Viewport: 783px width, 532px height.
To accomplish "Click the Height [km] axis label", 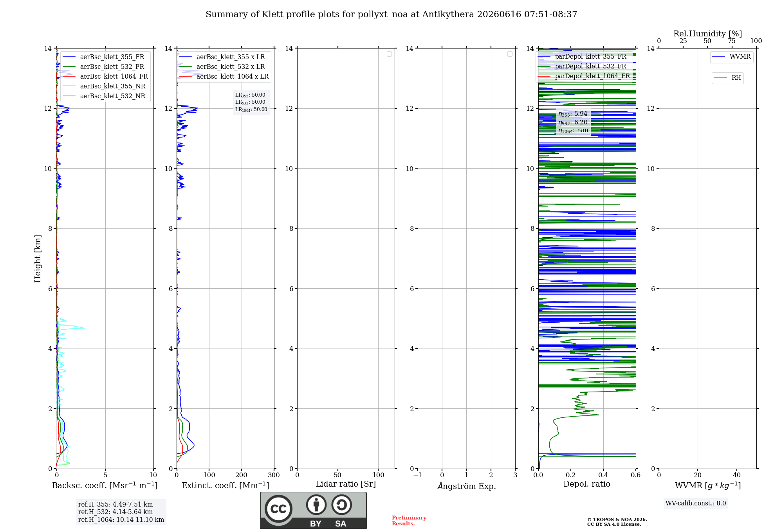I will [38, 259].
